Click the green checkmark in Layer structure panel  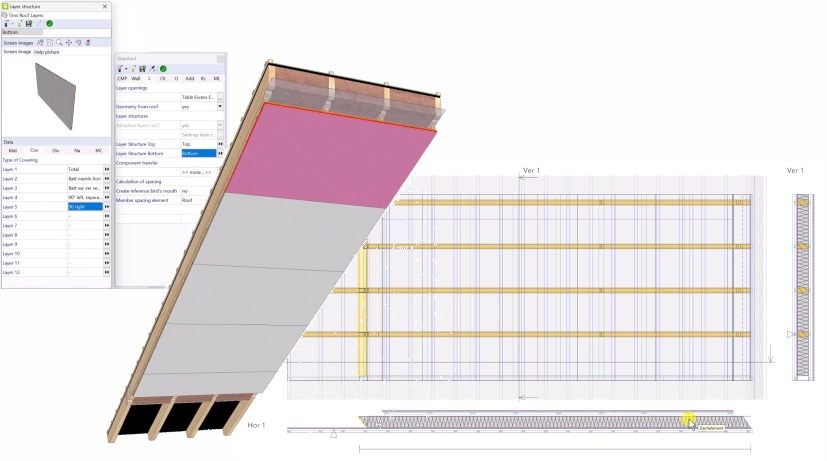click(50, 23)
